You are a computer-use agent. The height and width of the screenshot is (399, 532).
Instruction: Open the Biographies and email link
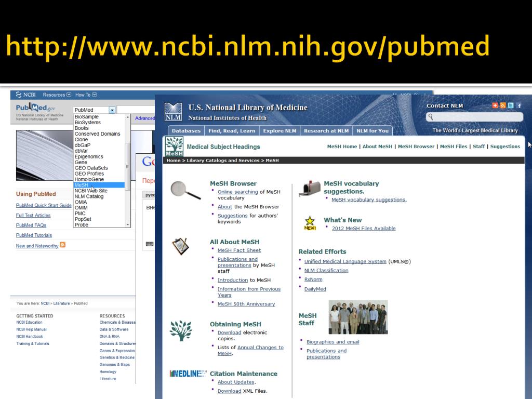pyautogui.click(x=333, y=342)
